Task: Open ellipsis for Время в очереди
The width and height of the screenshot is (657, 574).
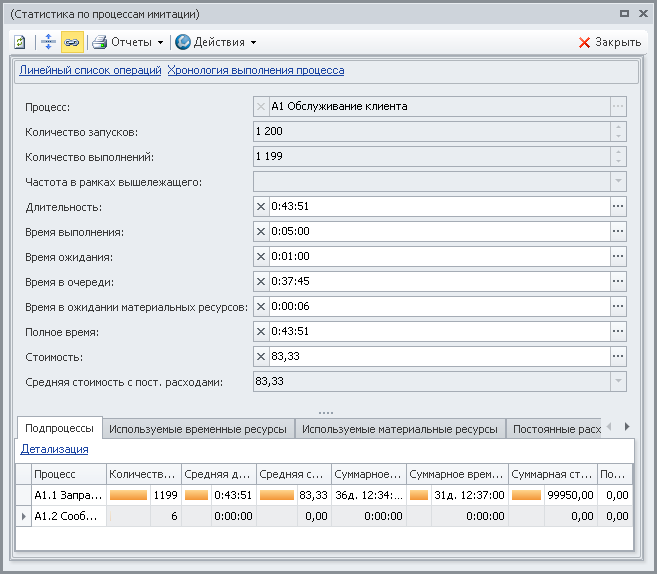Action: point(618,282)
